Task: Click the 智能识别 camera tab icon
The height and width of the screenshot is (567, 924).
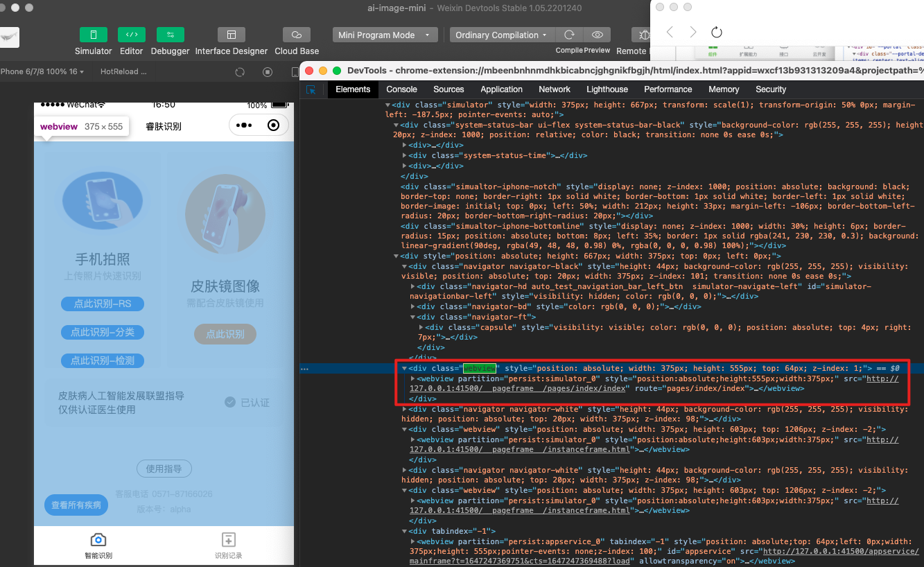Action: coord(98,539)
